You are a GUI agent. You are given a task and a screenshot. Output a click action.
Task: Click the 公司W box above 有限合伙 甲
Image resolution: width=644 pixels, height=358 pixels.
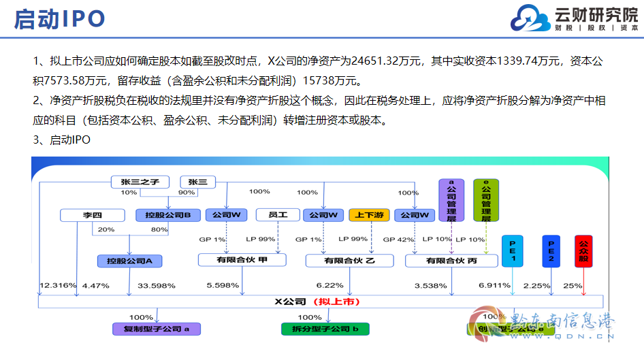(226, 214)
